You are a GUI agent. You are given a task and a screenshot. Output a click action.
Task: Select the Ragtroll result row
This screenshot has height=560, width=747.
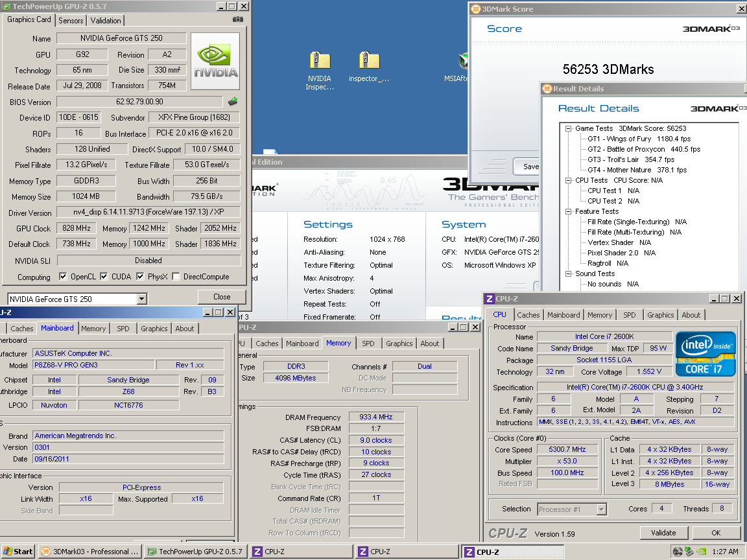(x=608, y=263)
